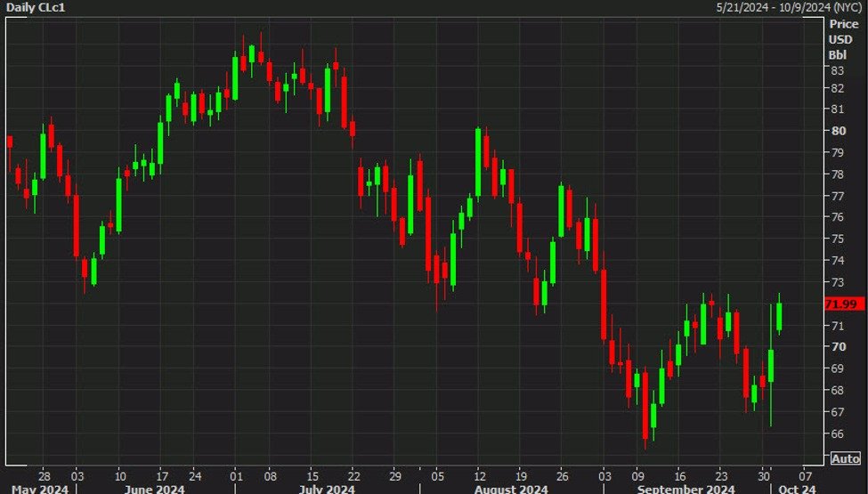Click the 70 price level on axis
Viewport: 868px width, 494px height.
click(x=838, y=346)
